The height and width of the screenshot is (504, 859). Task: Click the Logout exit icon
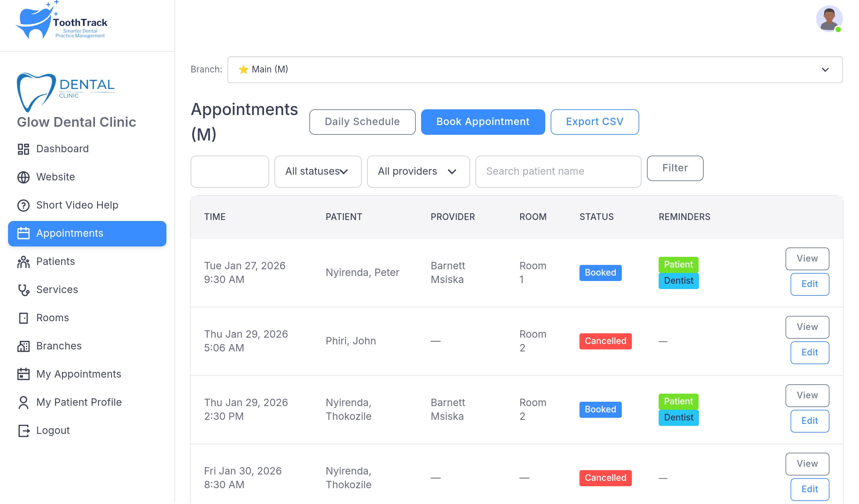tap(23, 431)
